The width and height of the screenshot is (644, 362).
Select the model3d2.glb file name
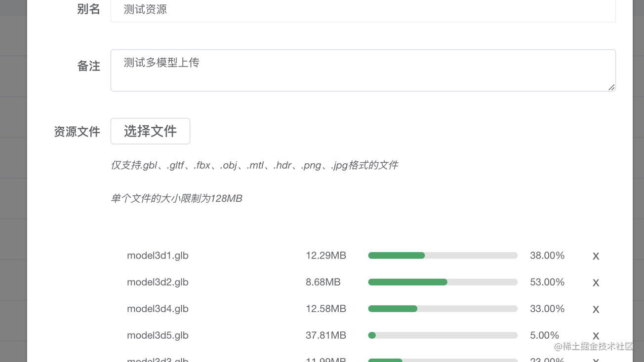158,282
